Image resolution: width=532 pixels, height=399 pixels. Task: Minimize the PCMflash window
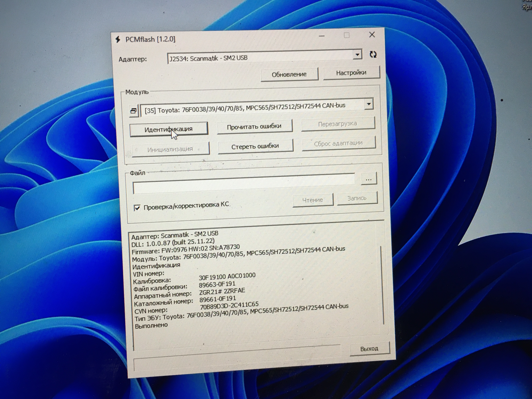tap(322, 36)
